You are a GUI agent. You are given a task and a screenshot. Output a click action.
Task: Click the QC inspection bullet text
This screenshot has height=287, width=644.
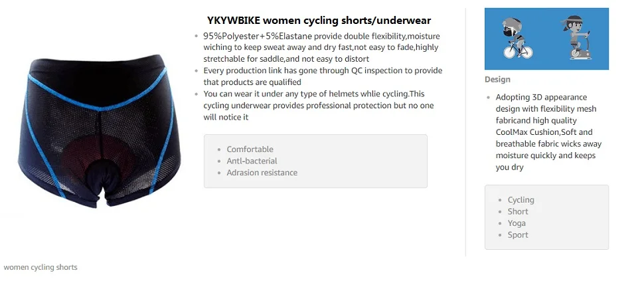[x=323, y=76]
